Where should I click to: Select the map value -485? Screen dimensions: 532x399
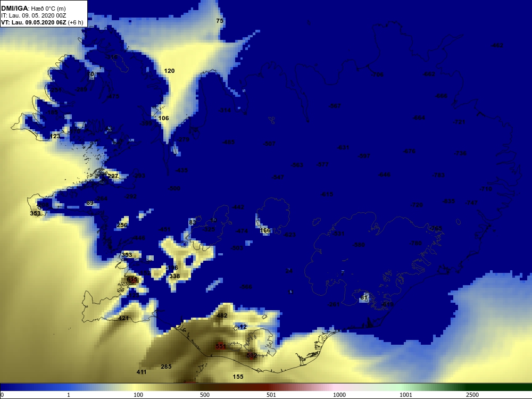[x=228, y=142]
